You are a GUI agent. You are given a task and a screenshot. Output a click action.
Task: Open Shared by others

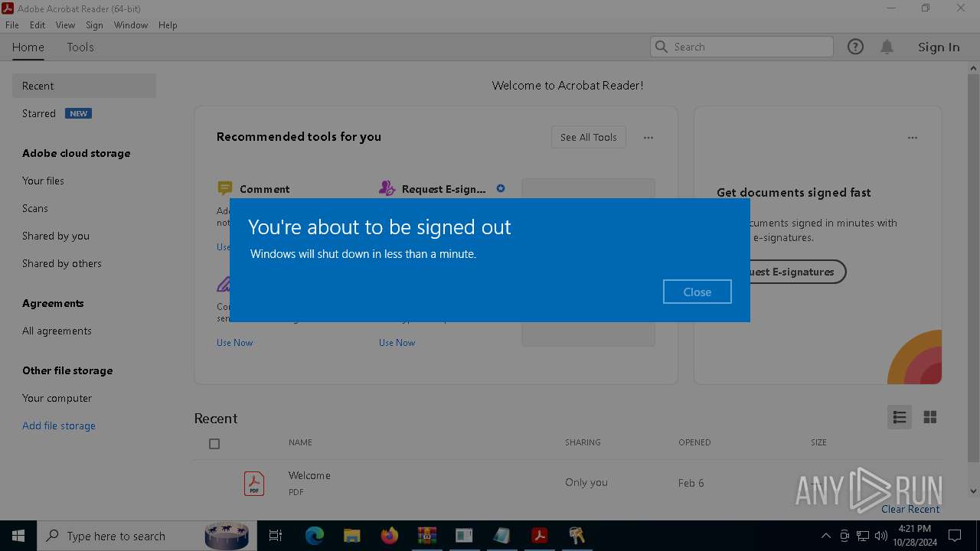62,263
